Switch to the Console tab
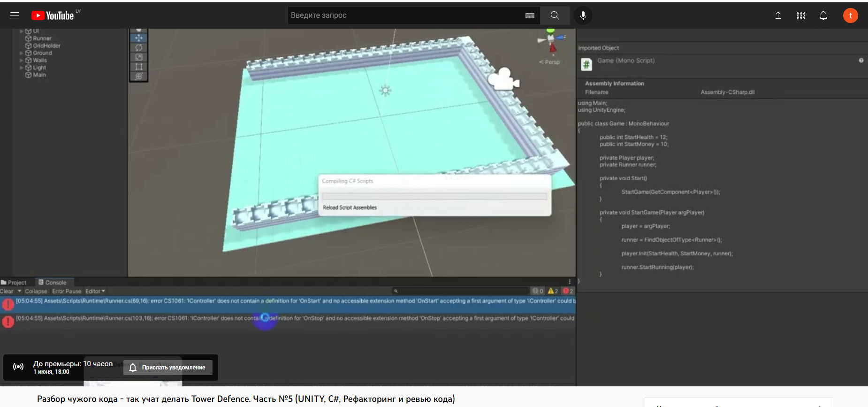This screenshot has height=407, width=868. pyautogui.click(x=53, y=283)
